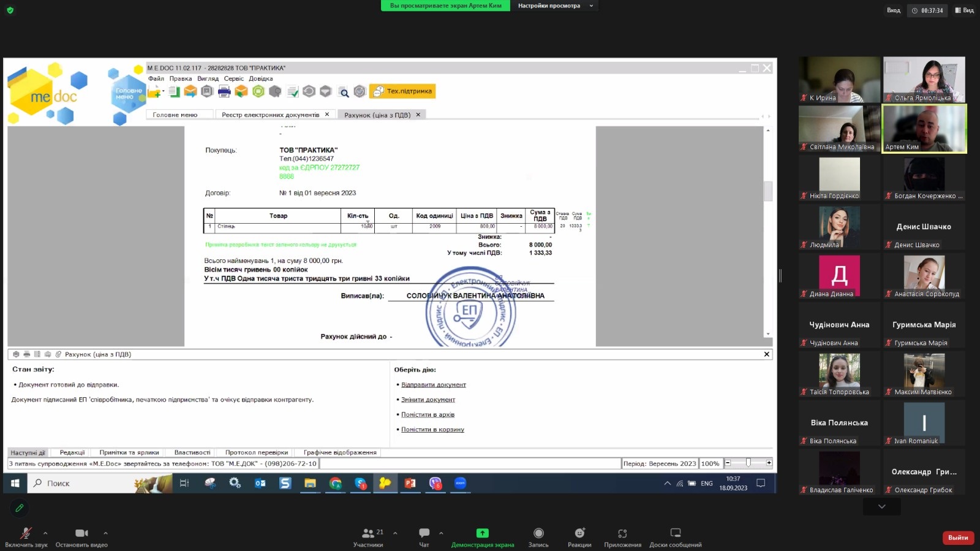This screenshot has width=980, height=551.
Task: Open Outlook from the taskbar
Action: (x=260, y=484)
